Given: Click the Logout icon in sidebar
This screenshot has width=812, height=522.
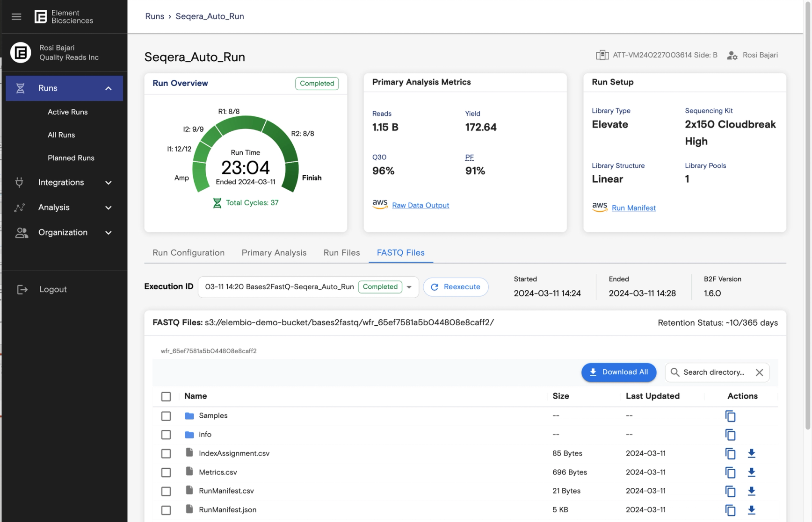Looking at the screenshot, I should 22,290.
